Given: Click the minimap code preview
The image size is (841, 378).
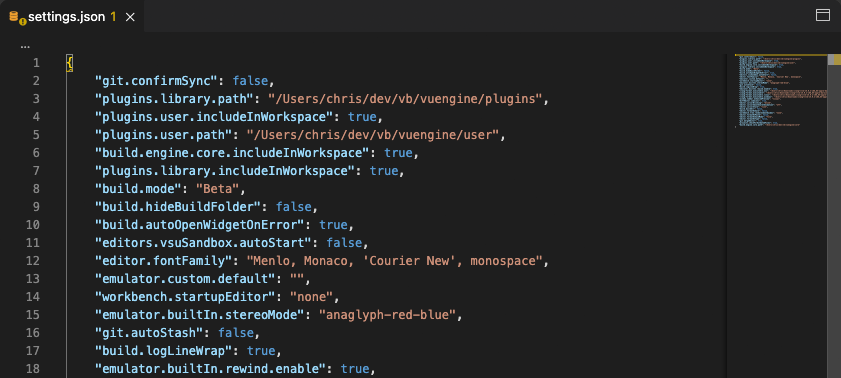Looking at the screenshot, I should click(x=780, y=91).
